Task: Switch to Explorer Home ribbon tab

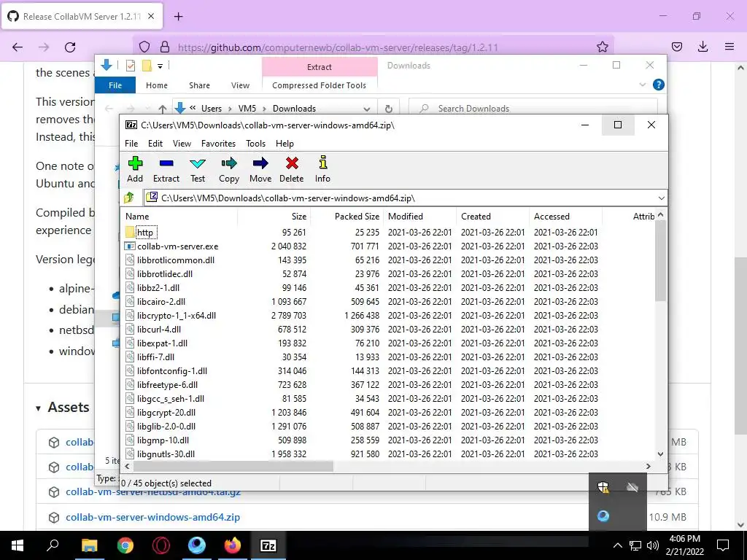Action: (157, 85)
